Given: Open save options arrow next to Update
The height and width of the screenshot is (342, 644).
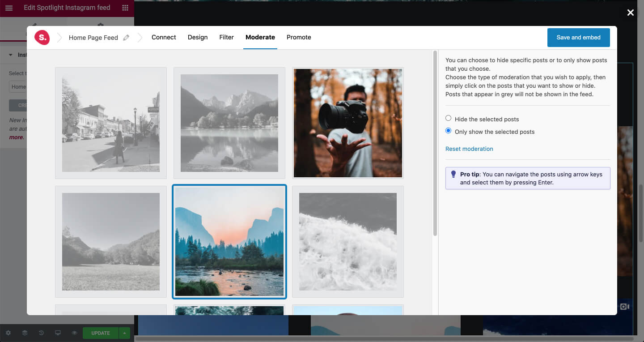Looking at the screenshot, I should [x=124, y=333].
